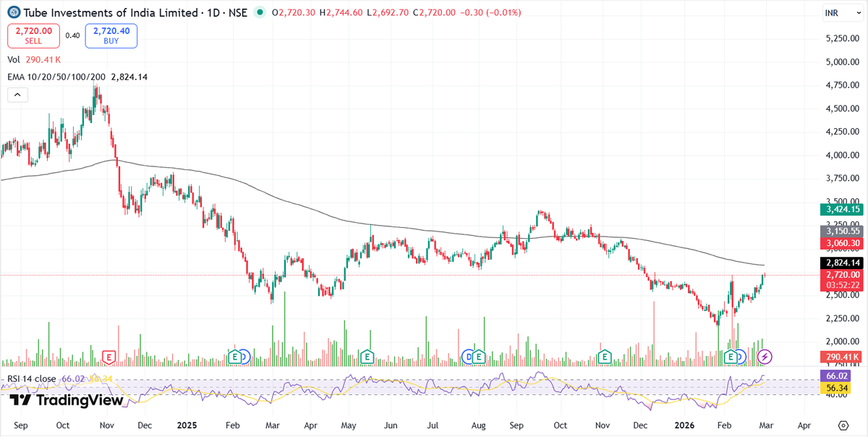Click the green market status dot

click(x=260, y=13)
